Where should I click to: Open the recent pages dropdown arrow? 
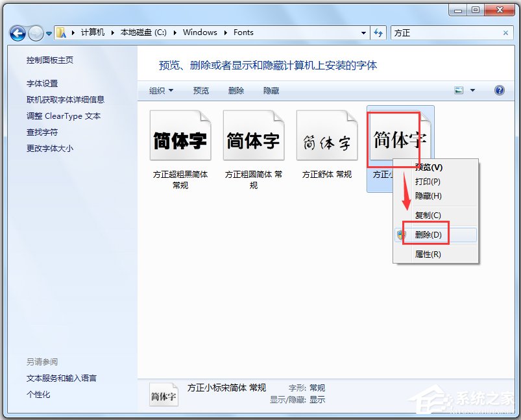tap(49, 33)
